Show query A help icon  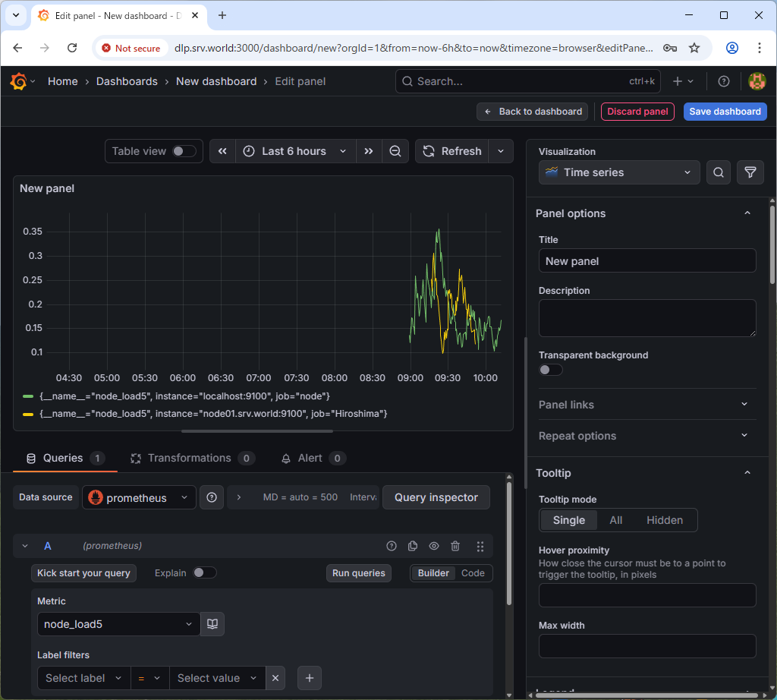coord(392,546)
